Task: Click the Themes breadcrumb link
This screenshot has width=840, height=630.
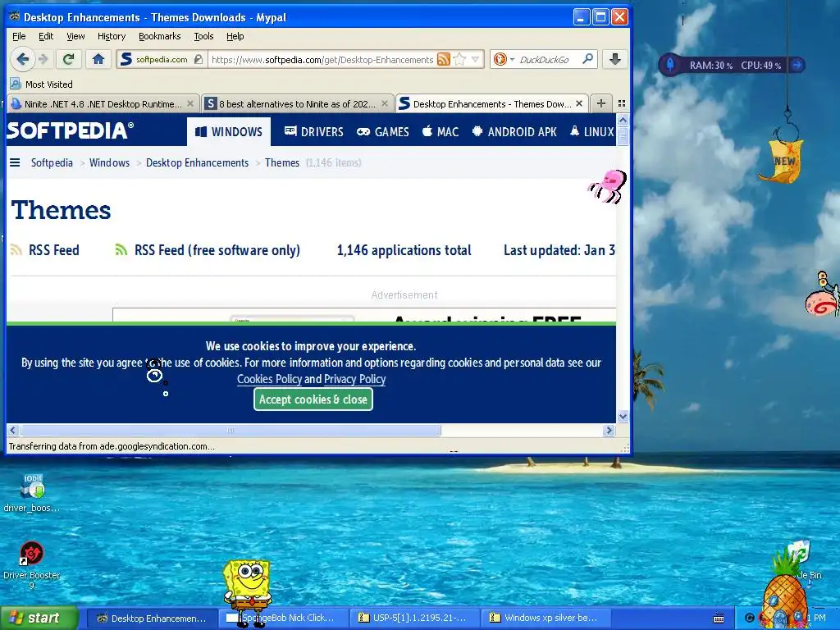Action: click(282, 162)
